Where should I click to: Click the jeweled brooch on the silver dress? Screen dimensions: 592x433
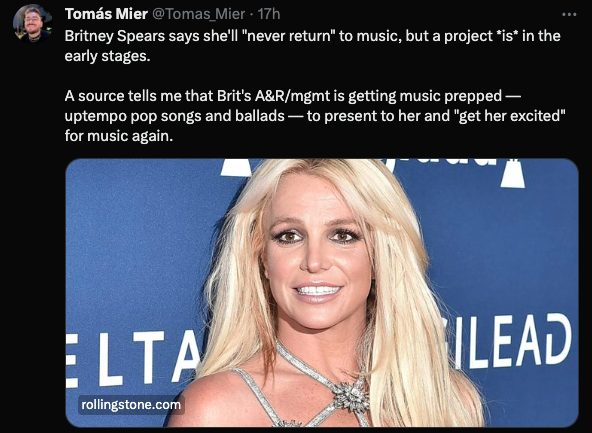click(351, 396)
